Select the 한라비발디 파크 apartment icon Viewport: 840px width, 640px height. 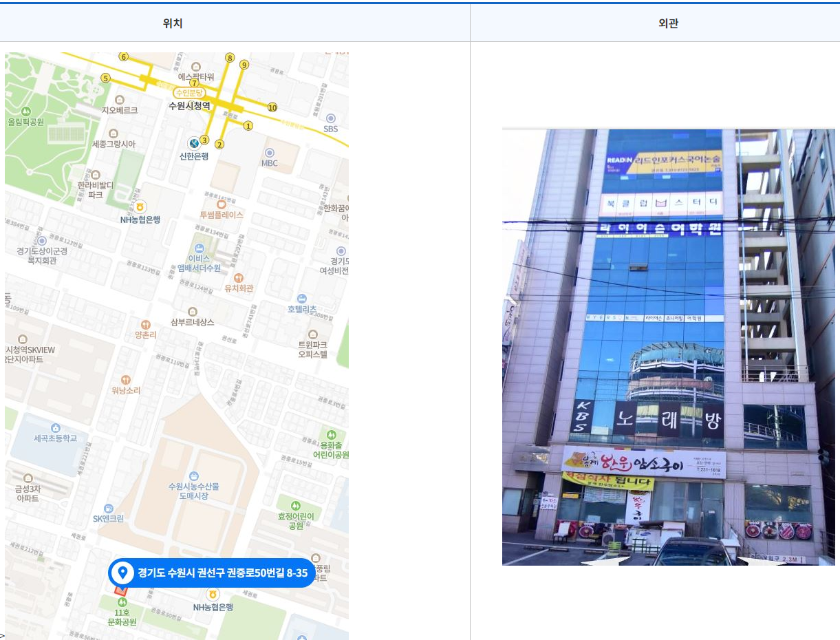coord(96,175)
